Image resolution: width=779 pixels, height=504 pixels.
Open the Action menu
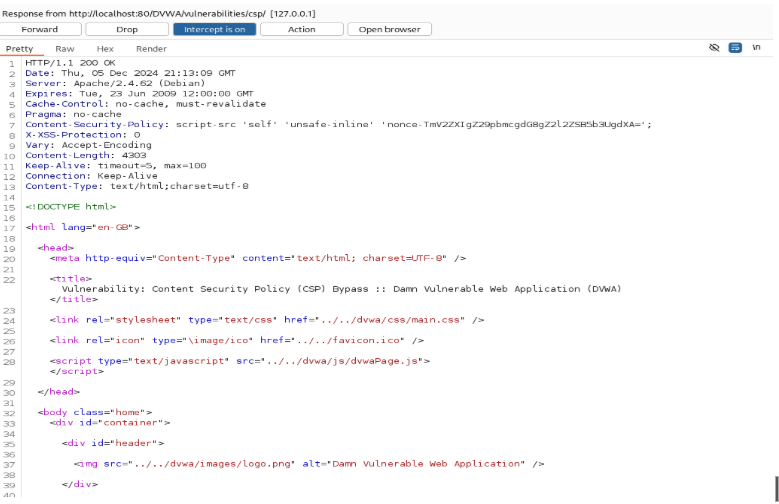(301, 29)
